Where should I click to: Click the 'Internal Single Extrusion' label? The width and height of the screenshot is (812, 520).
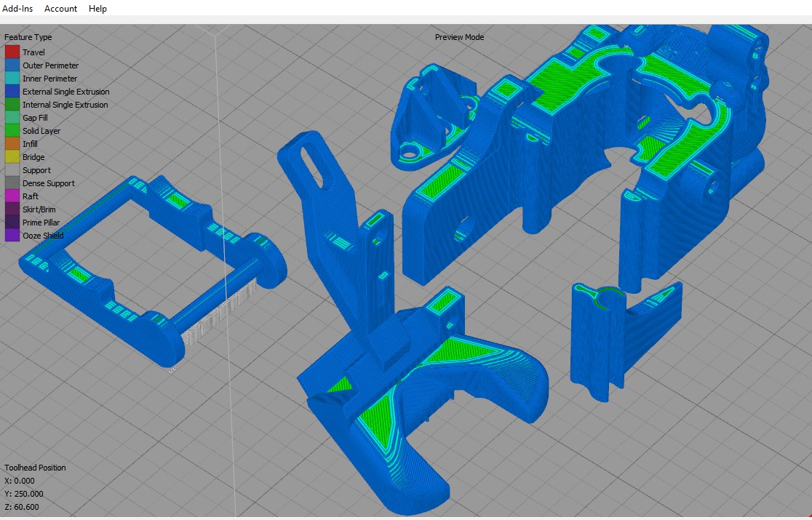click(x=65, y=105)
